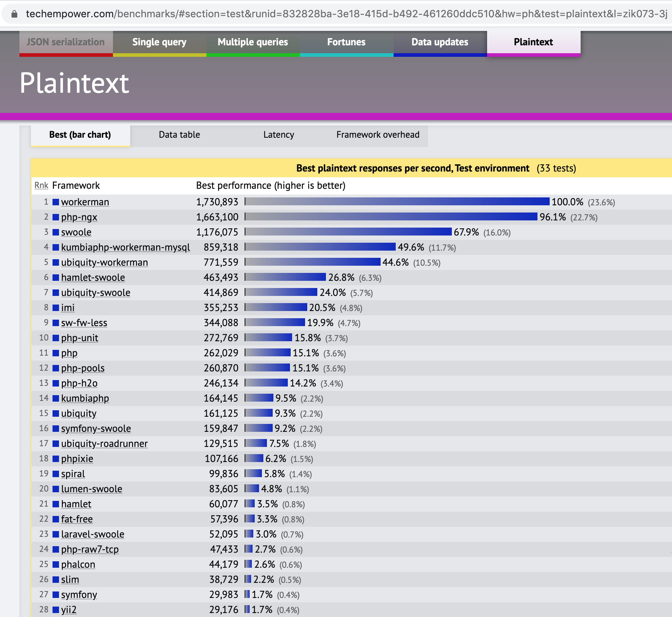Image resolution: width=672 pixels, height=617 pixels.
Task: Open kumbiaphp-workerman-mysql link
Action: (x=126, y=247)
